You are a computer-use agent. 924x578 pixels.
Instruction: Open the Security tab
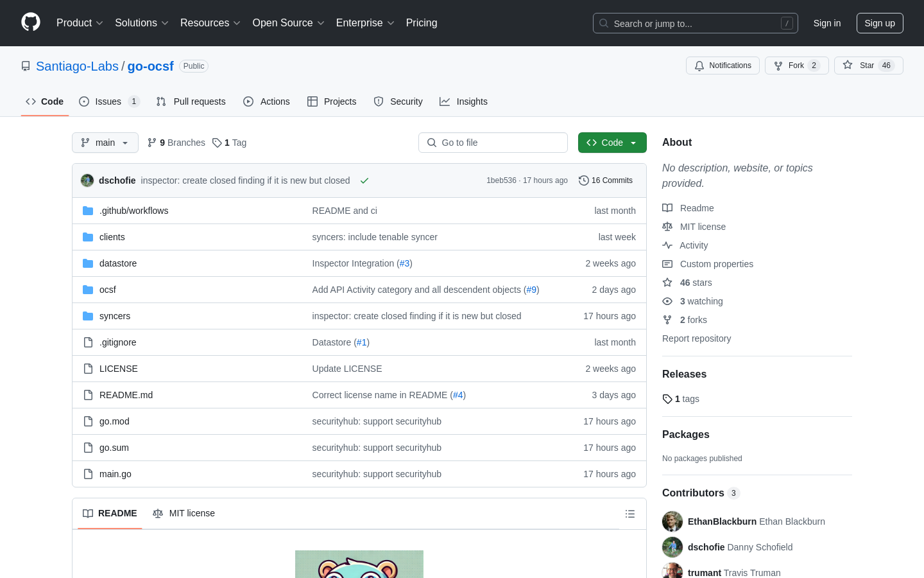[x=398, y=101]
